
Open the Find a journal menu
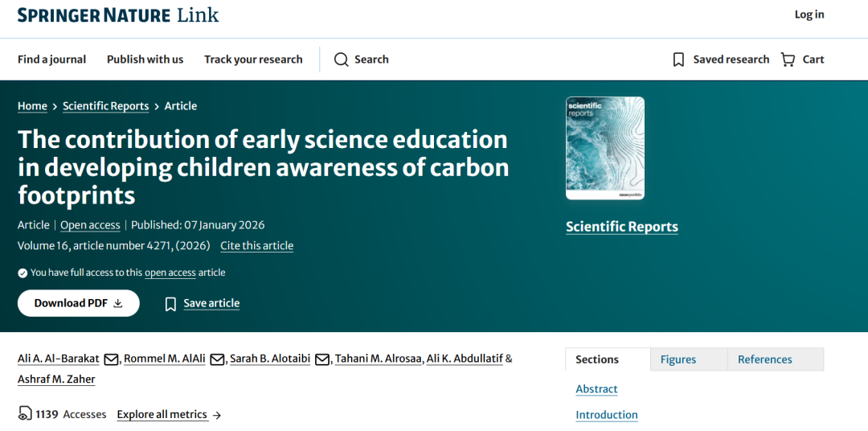coord(51,60)
